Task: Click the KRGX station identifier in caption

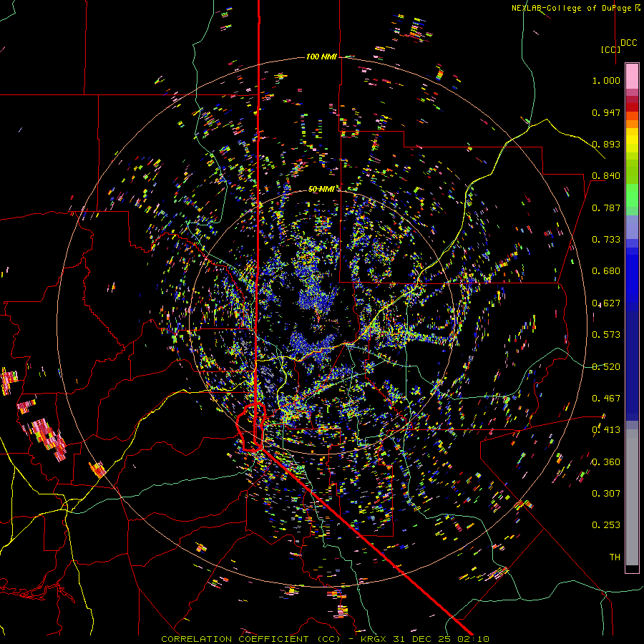Action: tap(374, 639)
